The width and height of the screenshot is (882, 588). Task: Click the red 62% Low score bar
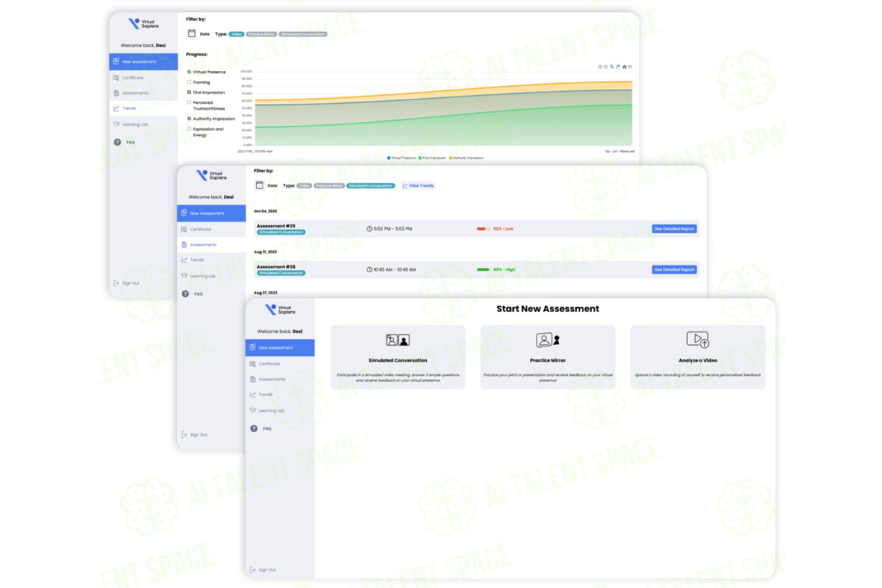(x=483, y=229)
